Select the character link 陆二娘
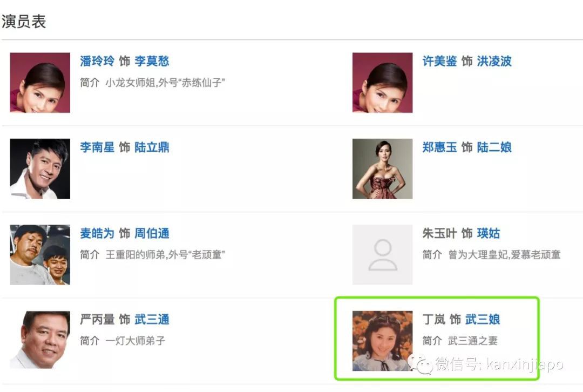Image resolution: width=583 pixels, height=392 pixels. [494, 147]
